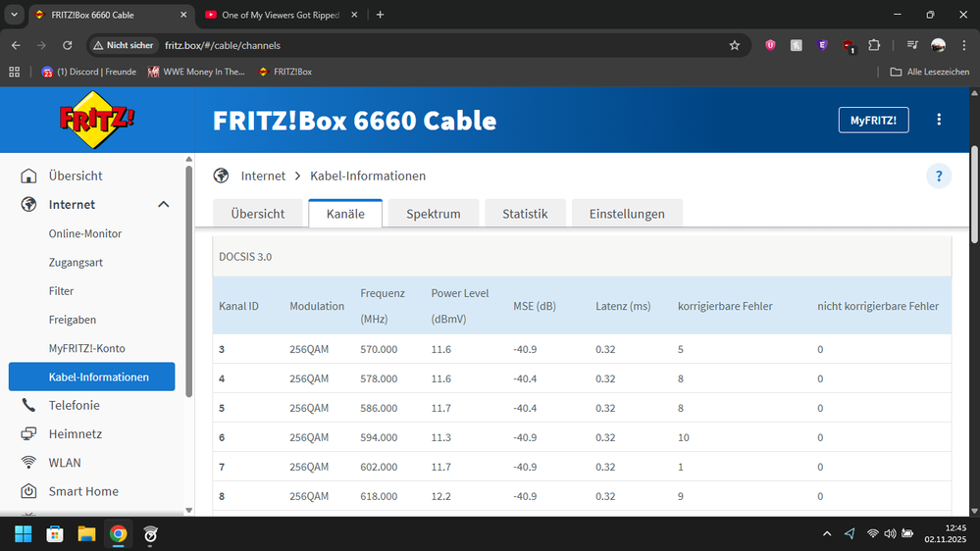Switch to the Übersicht tab

tap(257, 214)
